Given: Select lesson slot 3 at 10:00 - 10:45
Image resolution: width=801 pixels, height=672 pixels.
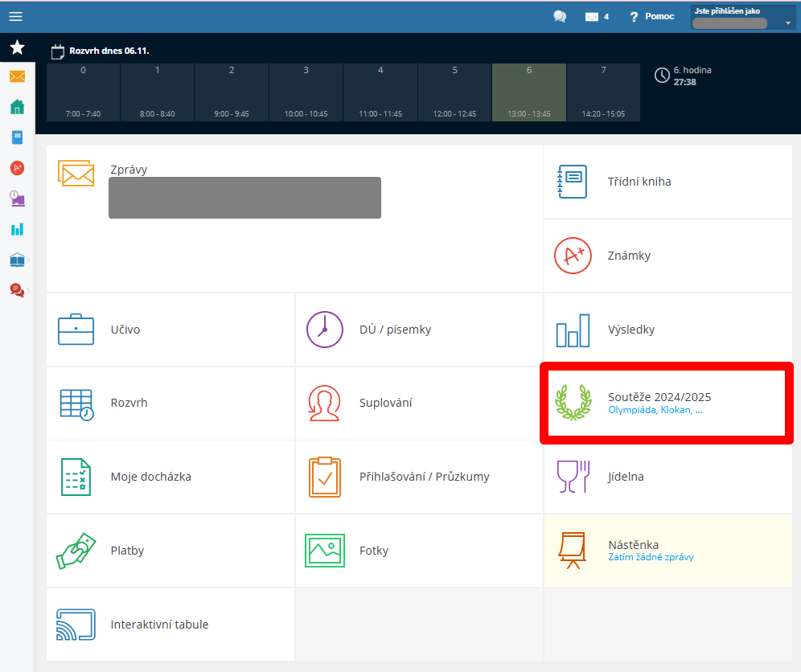Looking at the screenshot, I should [x=306, y=92].
